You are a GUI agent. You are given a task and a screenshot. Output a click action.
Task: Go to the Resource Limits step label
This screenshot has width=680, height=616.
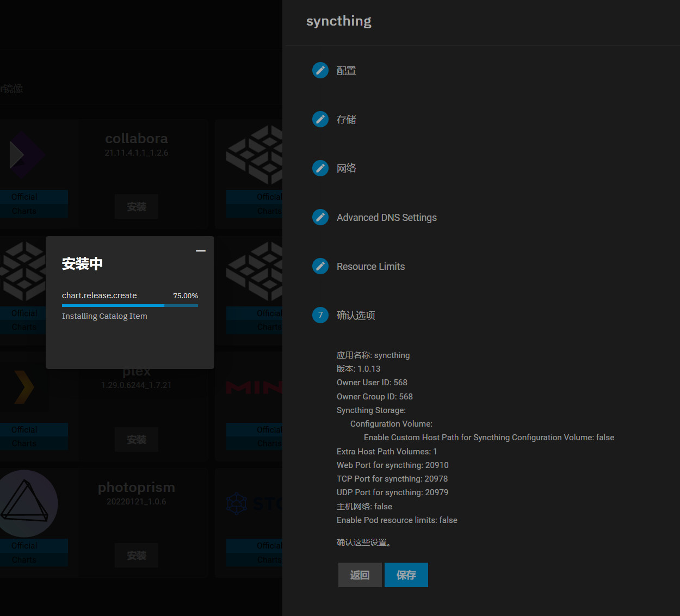(371, 267)
